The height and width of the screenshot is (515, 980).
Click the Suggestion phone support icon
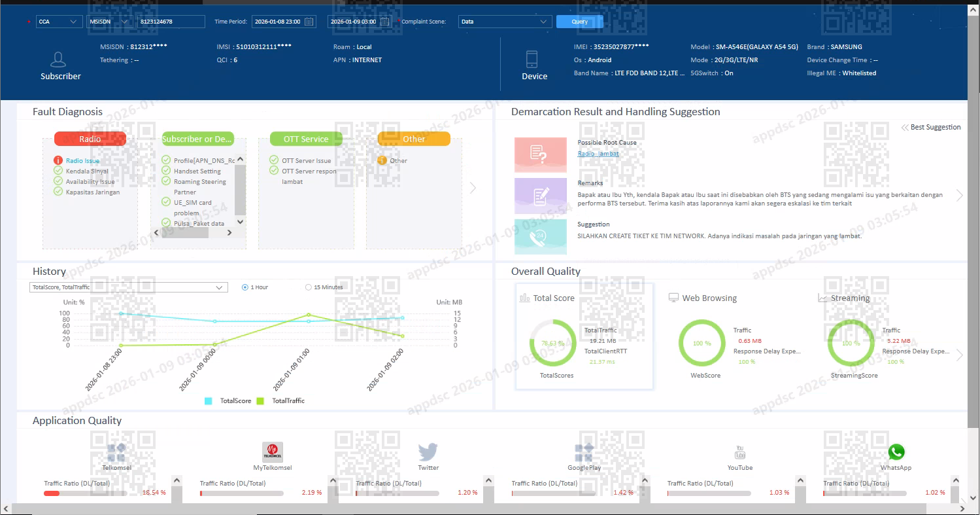[x=540, y=237]
